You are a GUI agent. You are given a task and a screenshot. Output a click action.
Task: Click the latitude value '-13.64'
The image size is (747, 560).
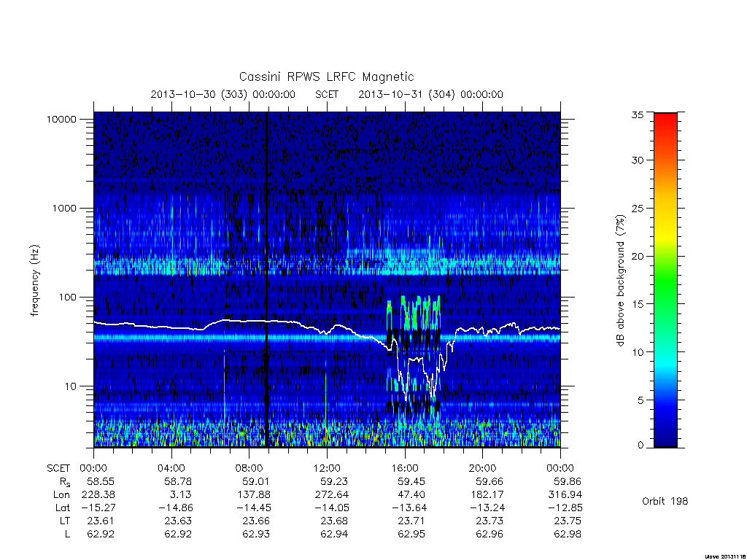[x=409, y=507]
